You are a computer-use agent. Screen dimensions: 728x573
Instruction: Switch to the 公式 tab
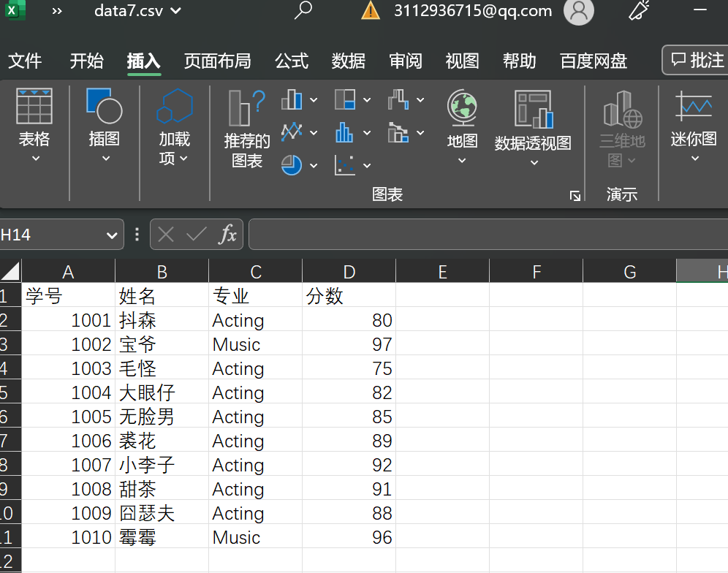(292, 61)
